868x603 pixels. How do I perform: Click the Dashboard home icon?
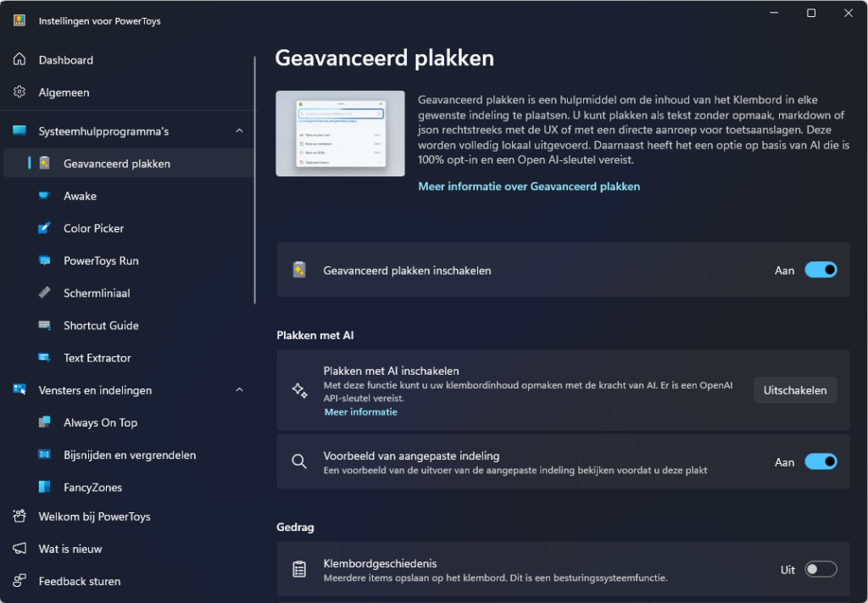click(x=19, y=59)
